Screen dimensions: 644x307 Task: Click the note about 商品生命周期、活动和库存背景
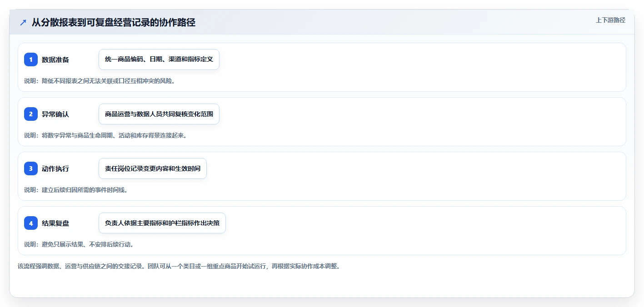(x=105, y=135)
